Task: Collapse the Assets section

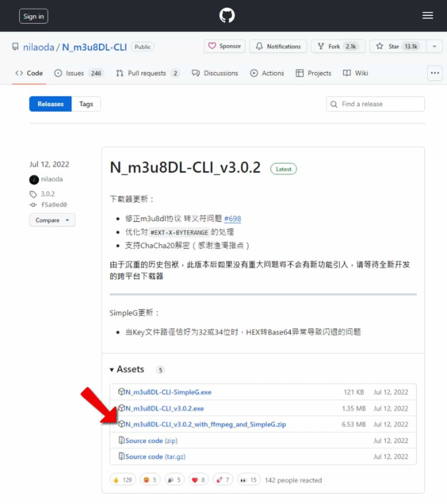Action: pyautogui.click(x=127, y=369)
